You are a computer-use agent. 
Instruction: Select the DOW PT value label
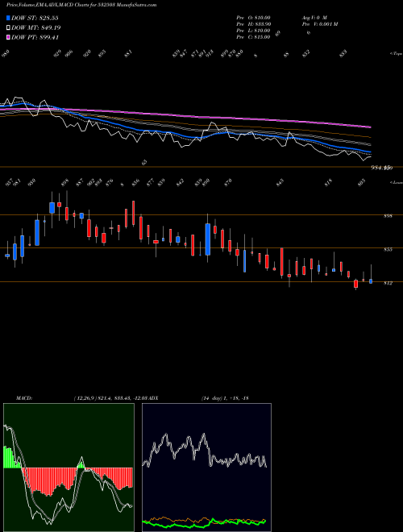35,38
